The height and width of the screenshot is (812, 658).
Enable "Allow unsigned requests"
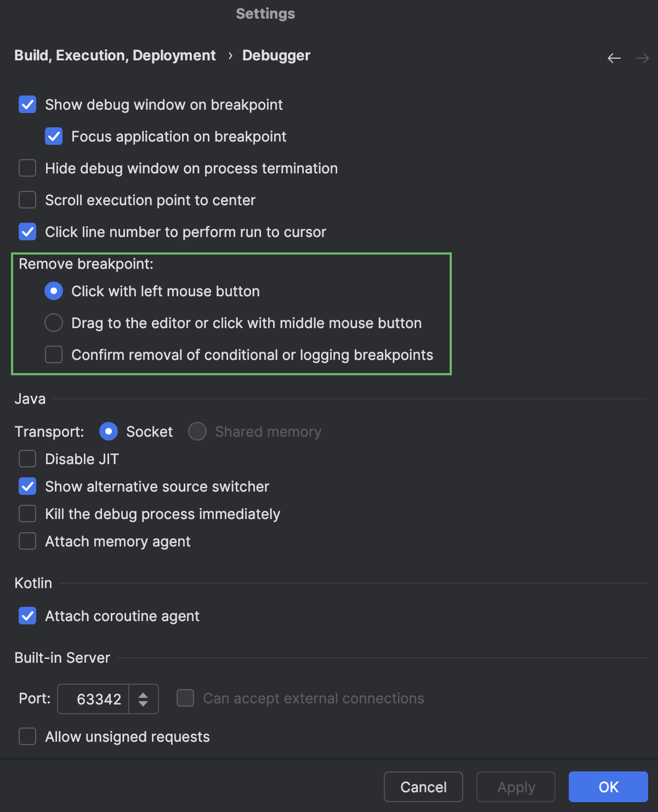[x=27, y=736]
